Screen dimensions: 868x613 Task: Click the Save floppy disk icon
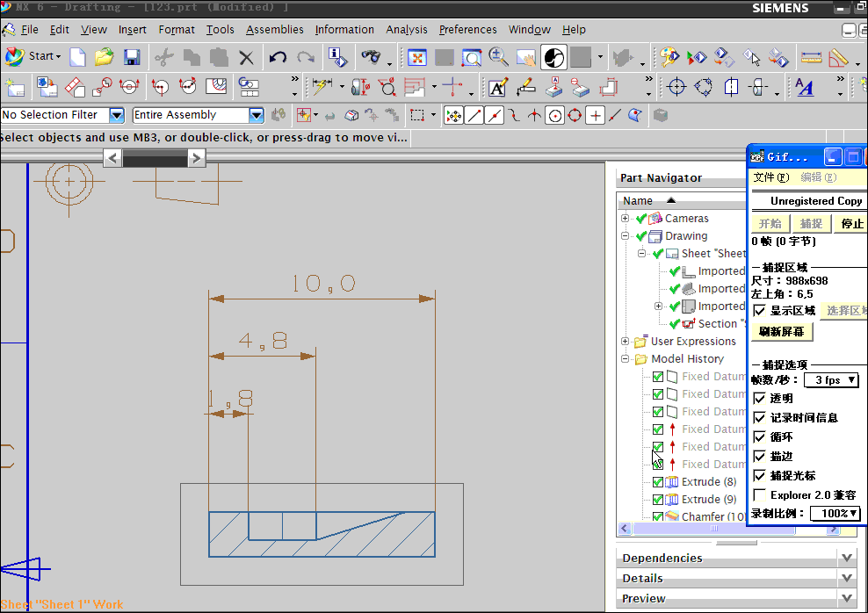(x=132, y=57)
